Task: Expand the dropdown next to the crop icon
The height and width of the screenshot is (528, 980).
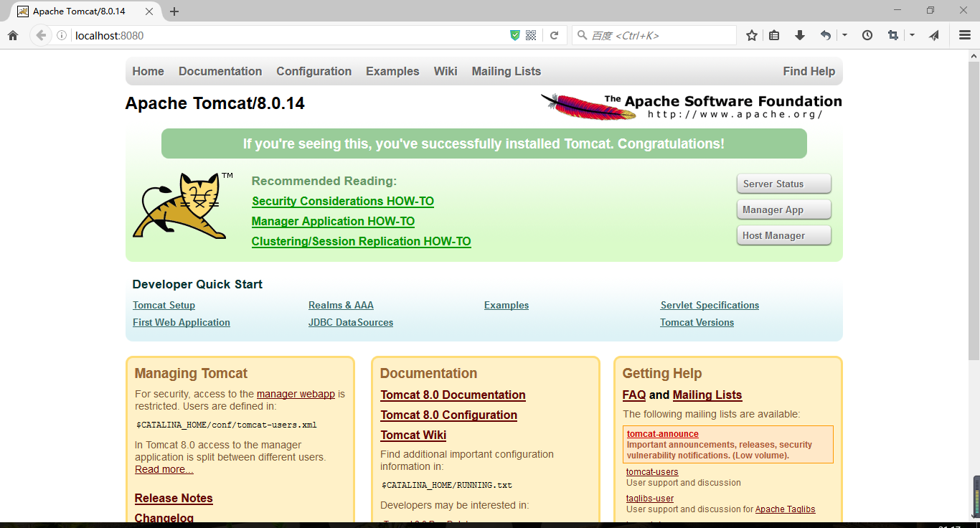Action: [912, 35]
